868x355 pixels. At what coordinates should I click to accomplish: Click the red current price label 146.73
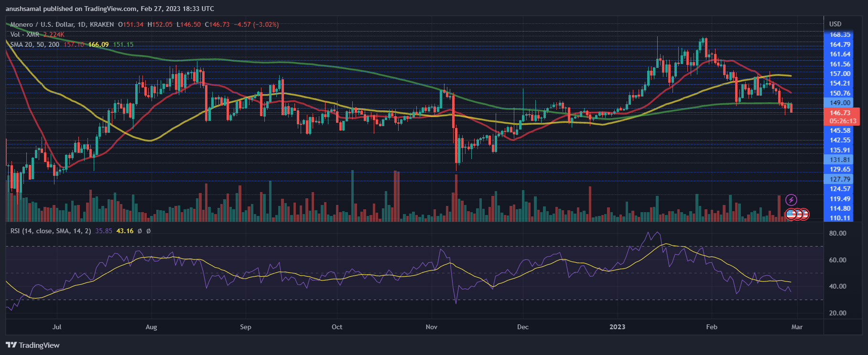coord(840,113)
